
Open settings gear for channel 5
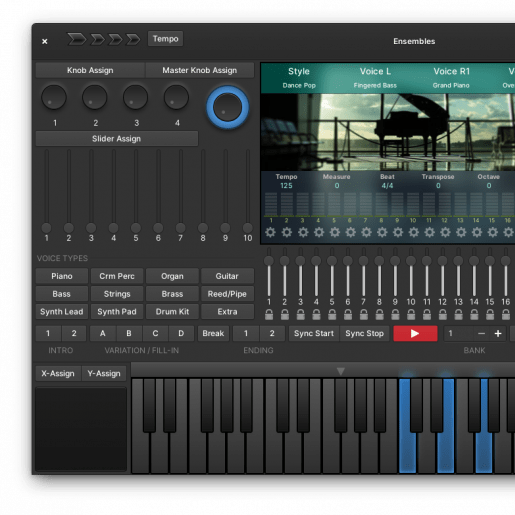click(x=334, y=232)
